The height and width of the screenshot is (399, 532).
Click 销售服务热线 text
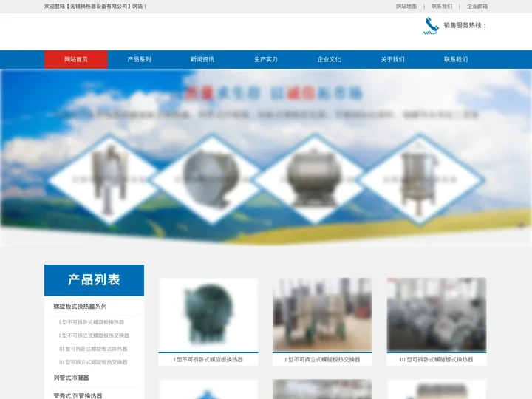point(465,25)
